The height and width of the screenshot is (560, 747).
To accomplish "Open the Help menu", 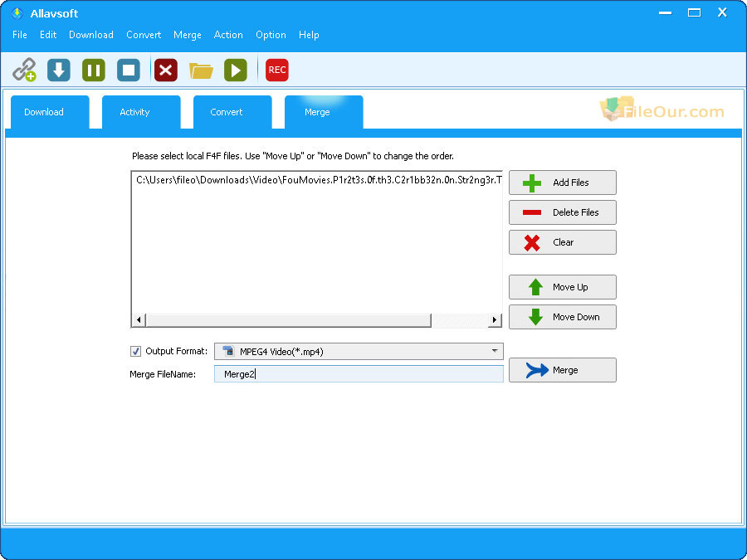I will pos(309,35).
